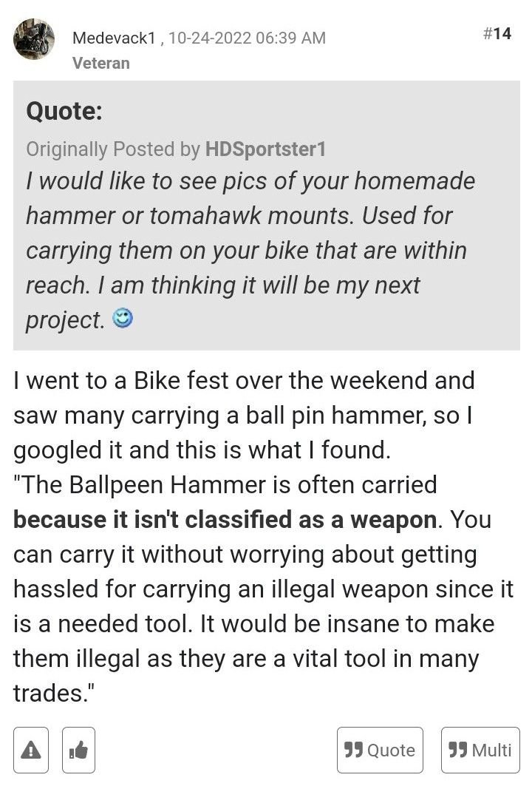Viewport: 532px width, 786px height.
Task: Click the Veteran user rank label
Action: (x=101, y=63)
